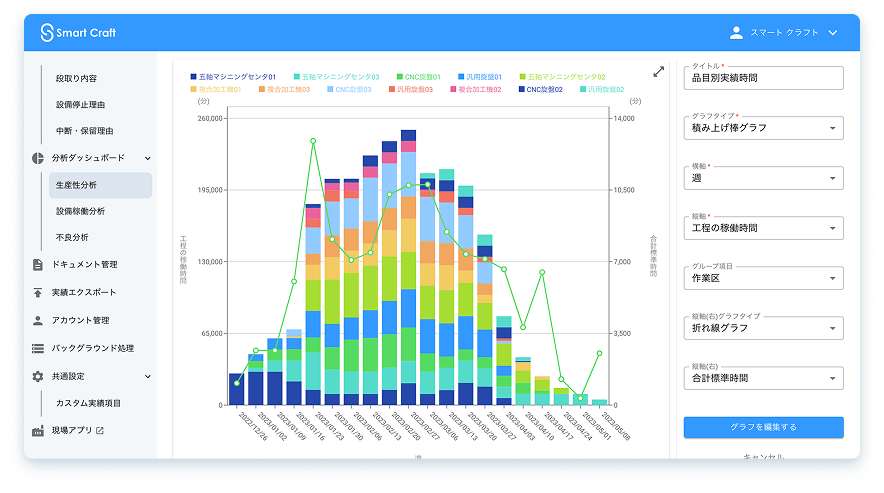Open カスタム実績項目 in sidebar

pyautogui.click(x=89, y=403)
